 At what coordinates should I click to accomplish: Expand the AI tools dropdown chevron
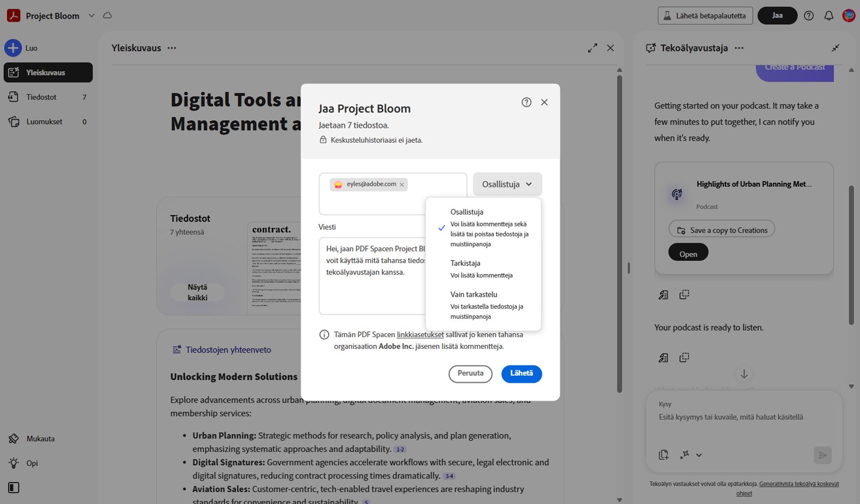click(699, 455)
